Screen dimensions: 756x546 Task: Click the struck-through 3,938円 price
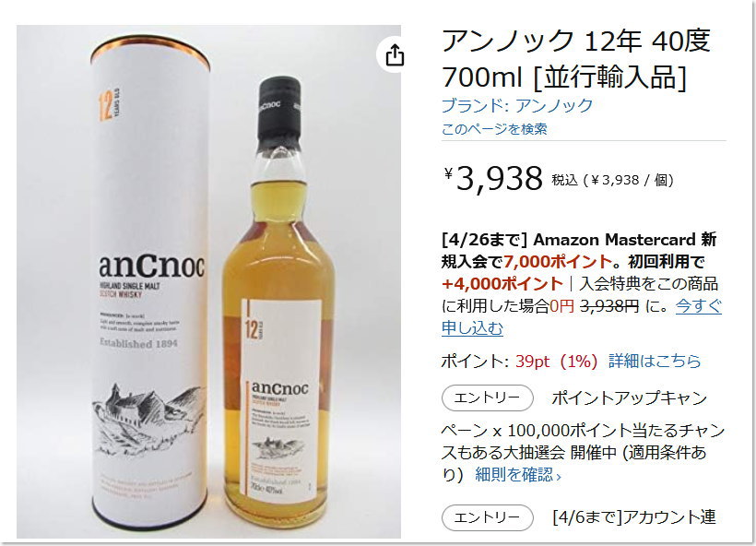tap(609, 306)
